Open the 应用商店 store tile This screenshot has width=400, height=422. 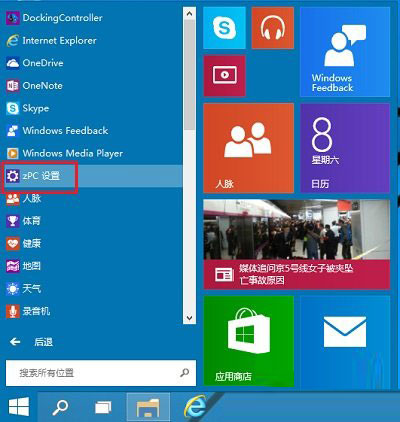[x=249, y=341]
